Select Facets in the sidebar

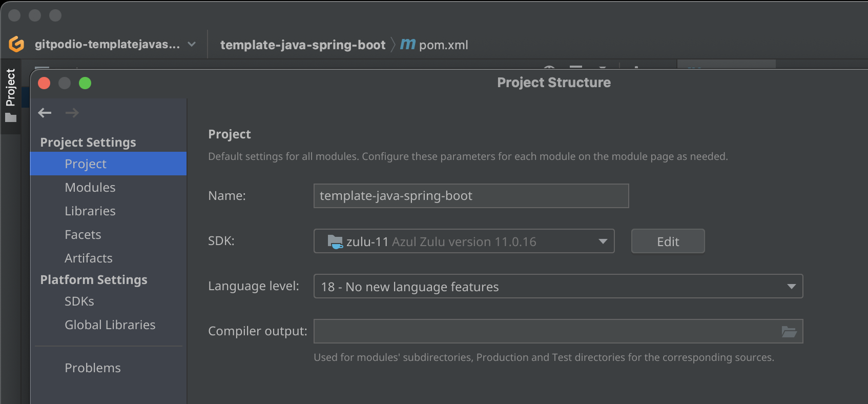(82, 234)
